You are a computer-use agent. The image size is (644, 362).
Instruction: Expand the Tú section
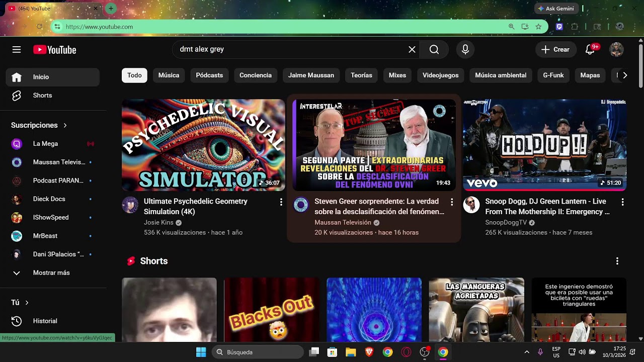tap(20, 303)
